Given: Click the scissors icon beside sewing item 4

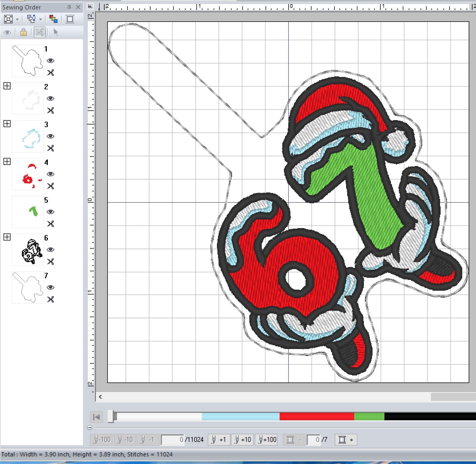Looking at the screenshot, I should pyautogui.click(x=51, y=186).
